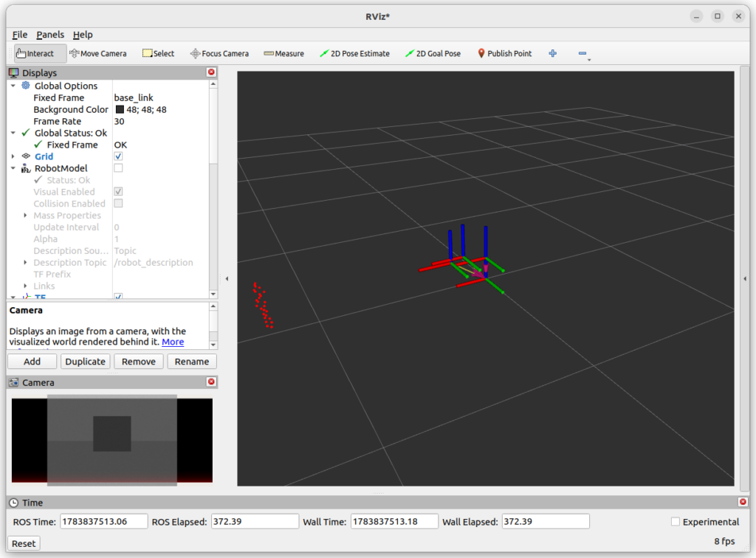This screenshot has width=756, height=558.
Task: Click the Rename button
Action: pos(192,362)
